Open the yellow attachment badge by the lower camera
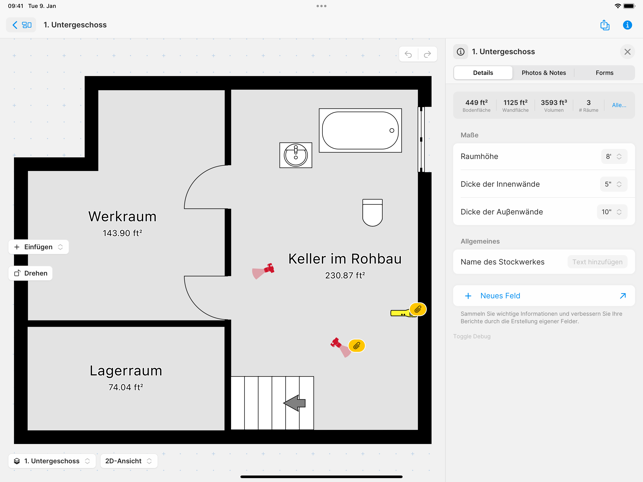 pyautogui.click(x=357, y=346)
